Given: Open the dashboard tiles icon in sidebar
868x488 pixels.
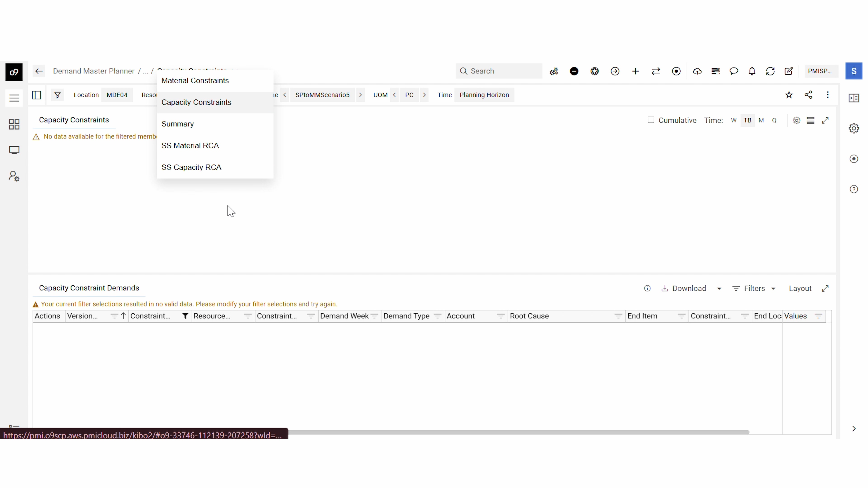Looking at the screenshot, I should pyautogui.click(x=14, y=124).
